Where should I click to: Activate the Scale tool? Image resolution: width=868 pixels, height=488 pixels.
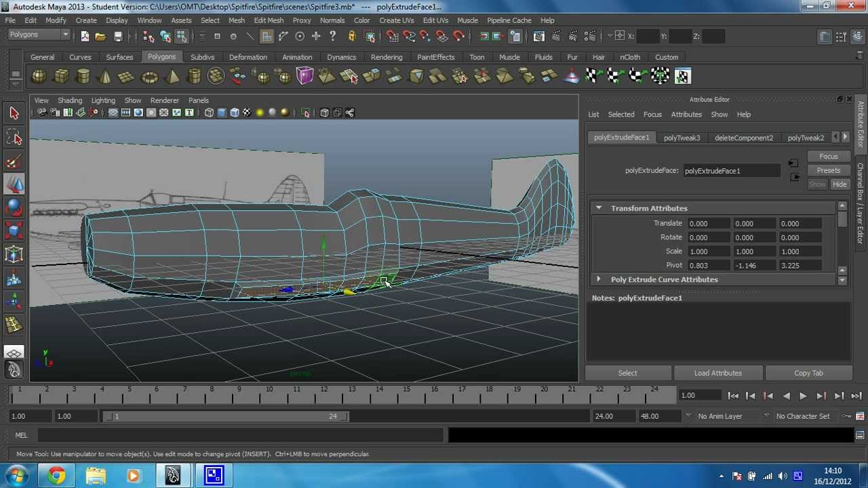pyautogui.click(x=14, y=231)
